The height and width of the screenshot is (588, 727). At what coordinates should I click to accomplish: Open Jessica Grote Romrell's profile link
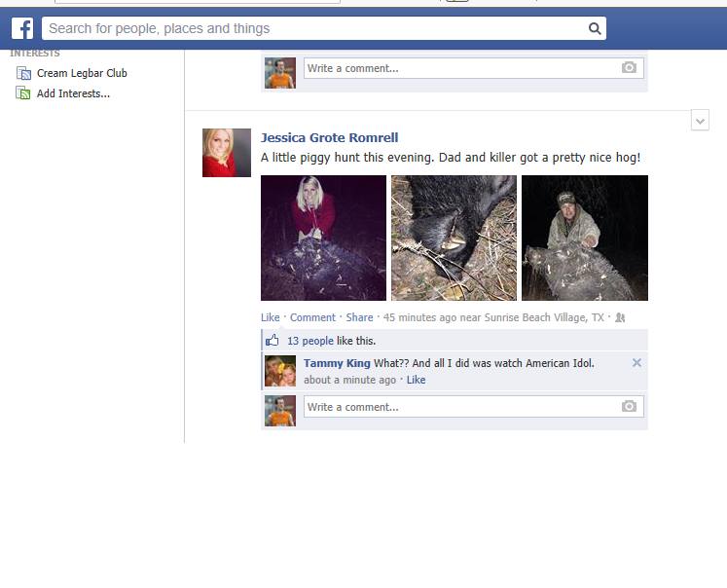[329, 137]
